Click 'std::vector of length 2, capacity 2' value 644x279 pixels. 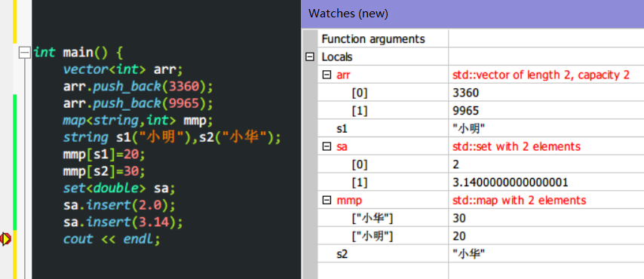[x=541, y=75]
